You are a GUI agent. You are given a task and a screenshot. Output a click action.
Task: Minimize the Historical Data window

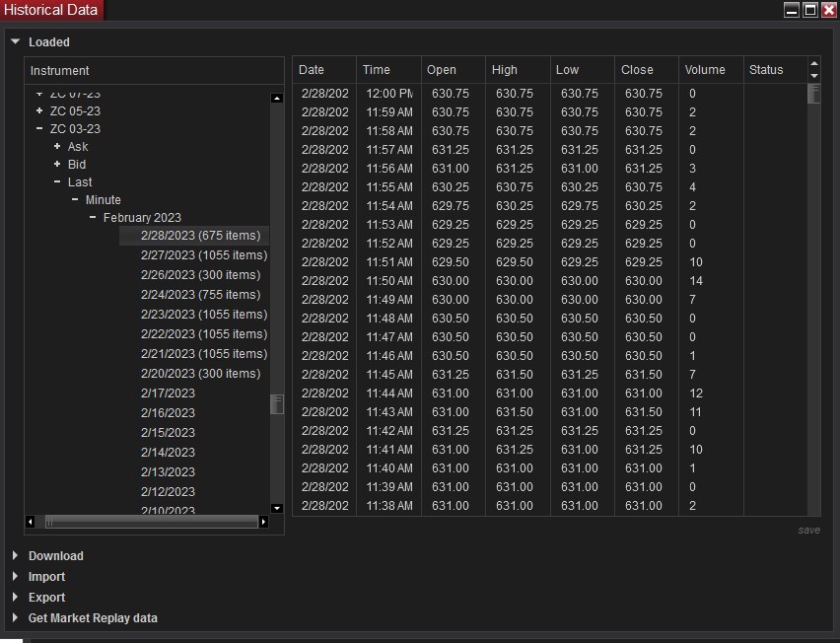[x=792, y=10]
